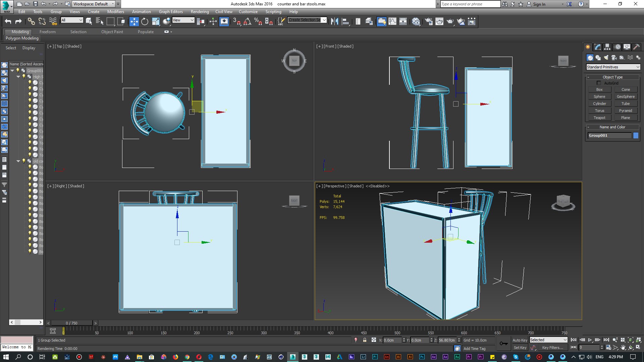644x362 pixels.
Task: Select the Select and Link tool
Action: point(31,22)
